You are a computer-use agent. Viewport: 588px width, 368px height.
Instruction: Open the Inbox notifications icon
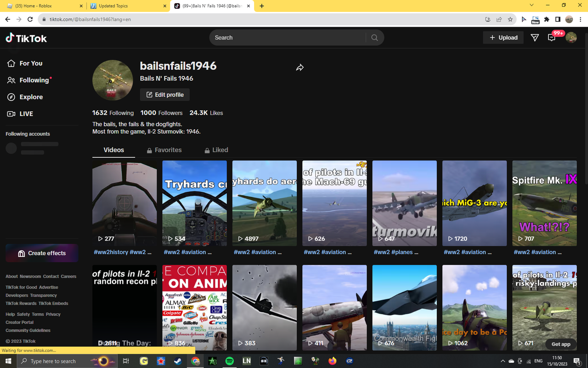point(552,38)
